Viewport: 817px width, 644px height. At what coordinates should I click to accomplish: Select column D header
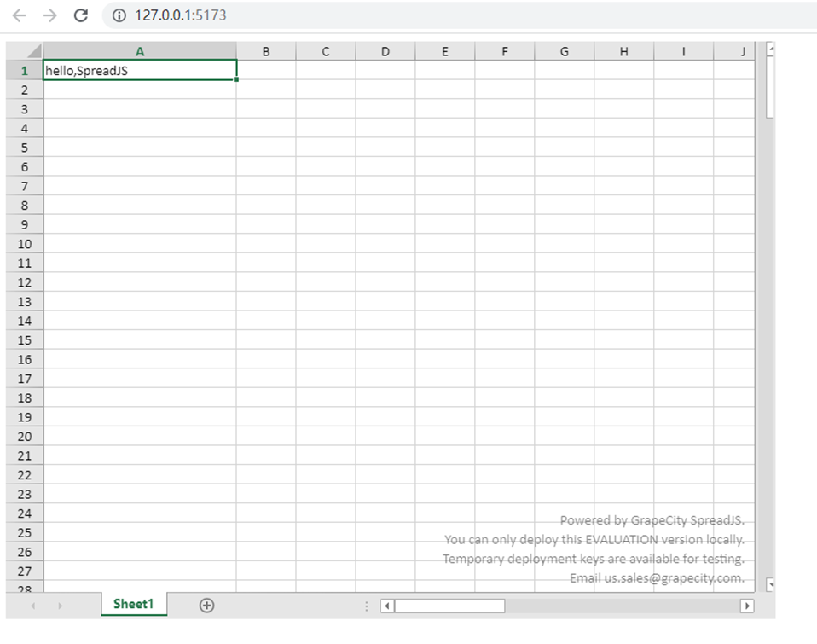pyautogui.click(x=385, y=51)
